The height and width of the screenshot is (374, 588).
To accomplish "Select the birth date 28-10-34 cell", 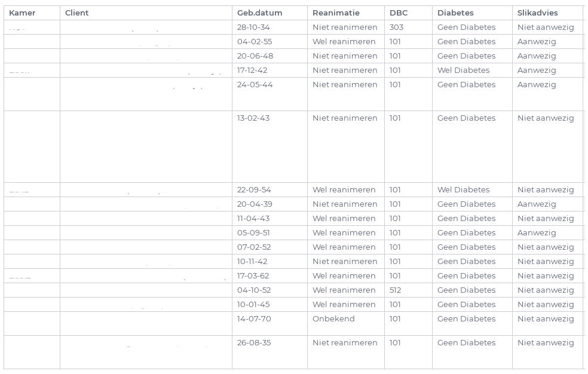I will [253, 27].
